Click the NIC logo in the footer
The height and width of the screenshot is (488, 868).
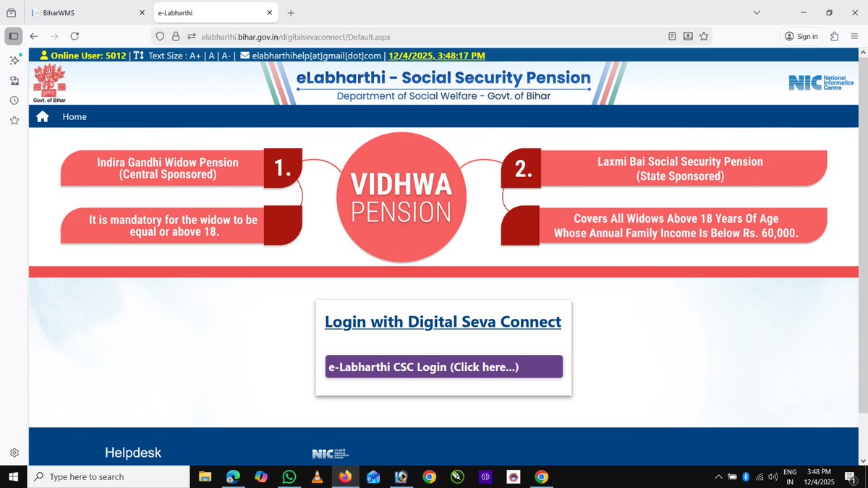(x=331, y=453)
